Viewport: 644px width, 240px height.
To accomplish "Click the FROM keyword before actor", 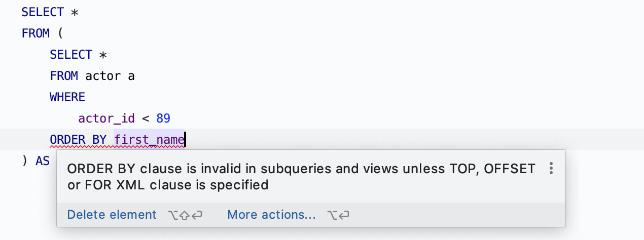I will (x=64, y=76).
